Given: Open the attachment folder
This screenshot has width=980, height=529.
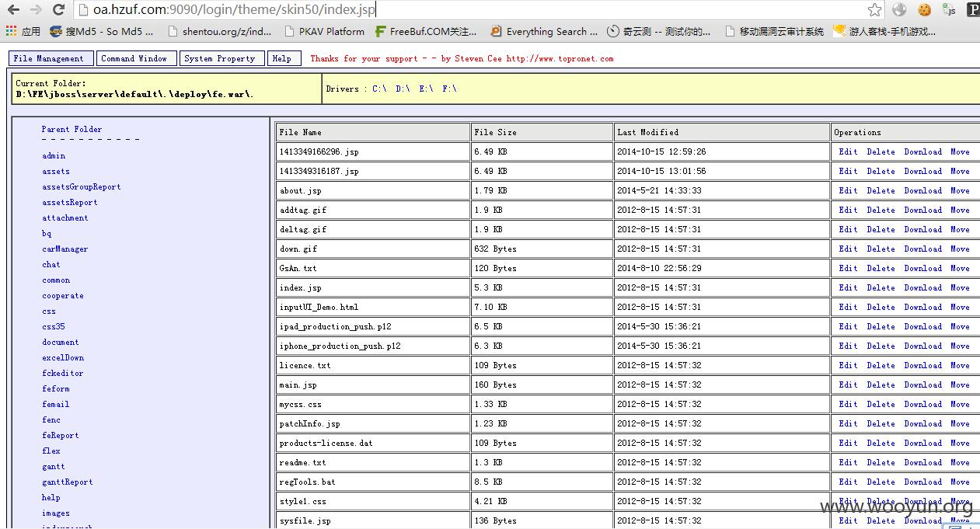Looking at the screenshot, I should [x=65, y=218].
